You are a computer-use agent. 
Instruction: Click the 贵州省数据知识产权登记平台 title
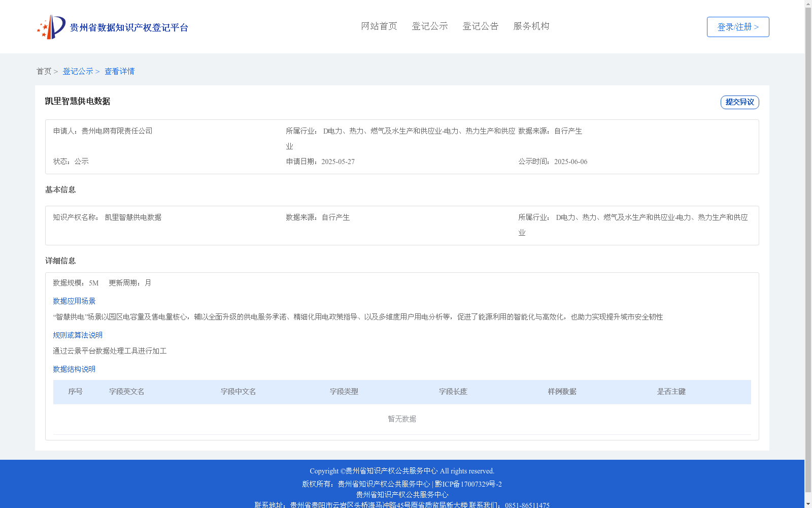(x=129, y=27)
